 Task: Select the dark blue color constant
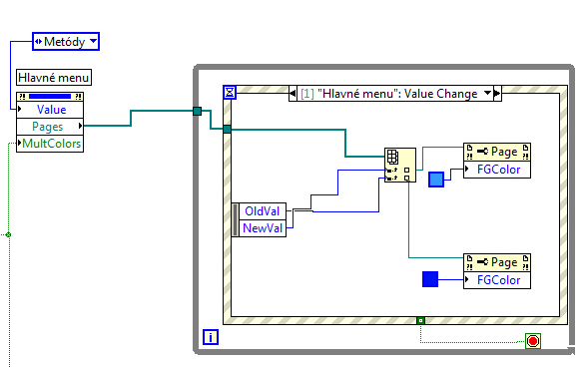tap(430, 279)
